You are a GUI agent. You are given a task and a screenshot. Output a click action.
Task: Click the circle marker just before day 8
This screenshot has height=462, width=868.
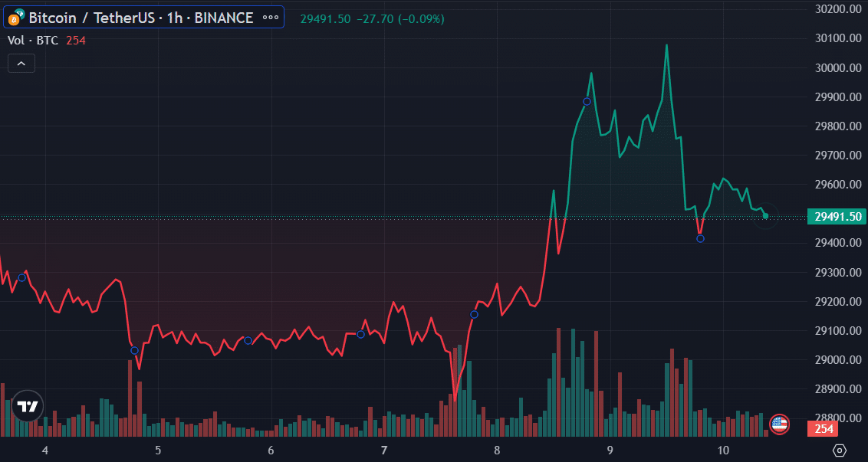(474, 315)
